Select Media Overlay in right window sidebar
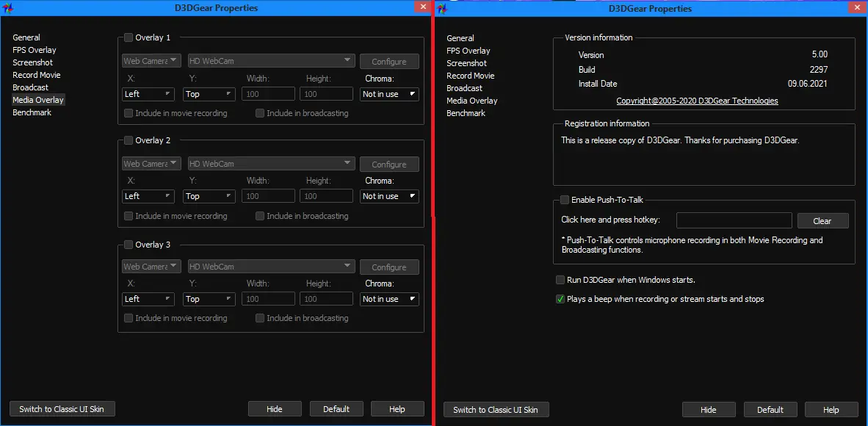 (472, 101)
